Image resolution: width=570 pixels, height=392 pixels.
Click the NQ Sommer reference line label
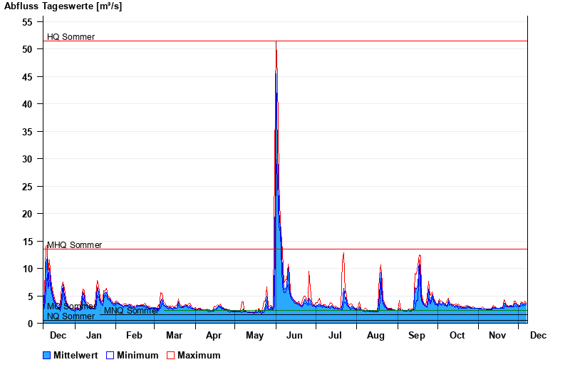(71, 316)
